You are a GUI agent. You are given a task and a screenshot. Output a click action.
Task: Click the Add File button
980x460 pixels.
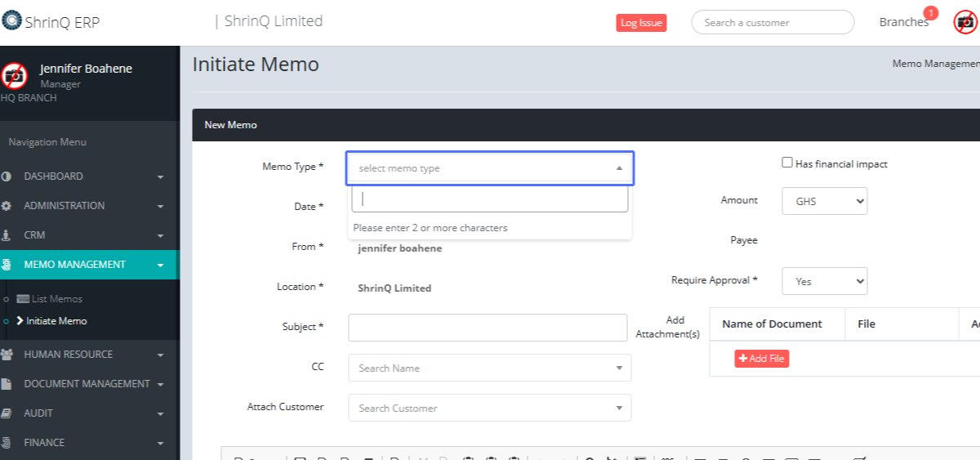(761, 359)
